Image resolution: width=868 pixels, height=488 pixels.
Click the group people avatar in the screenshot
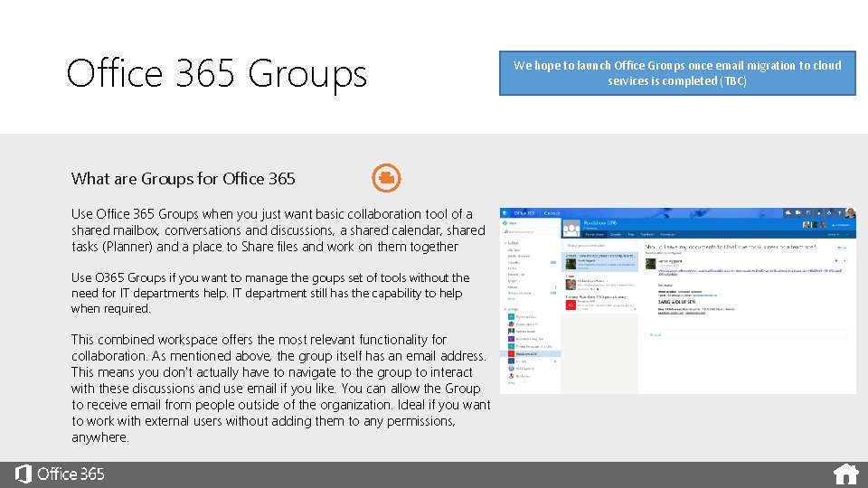[571, 228]
